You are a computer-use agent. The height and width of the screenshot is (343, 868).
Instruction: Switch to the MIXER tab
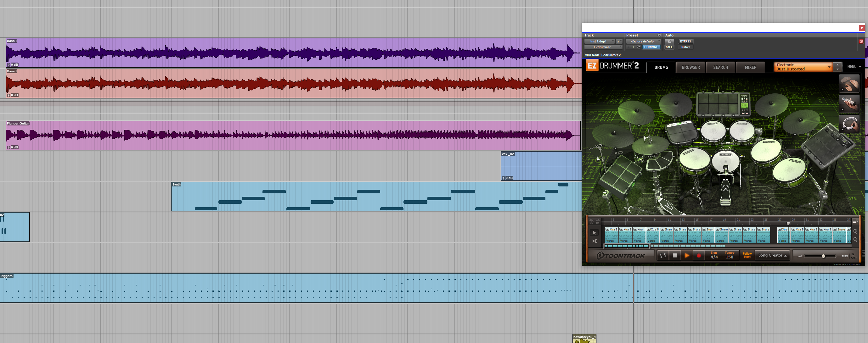click(x=750, y=67)
